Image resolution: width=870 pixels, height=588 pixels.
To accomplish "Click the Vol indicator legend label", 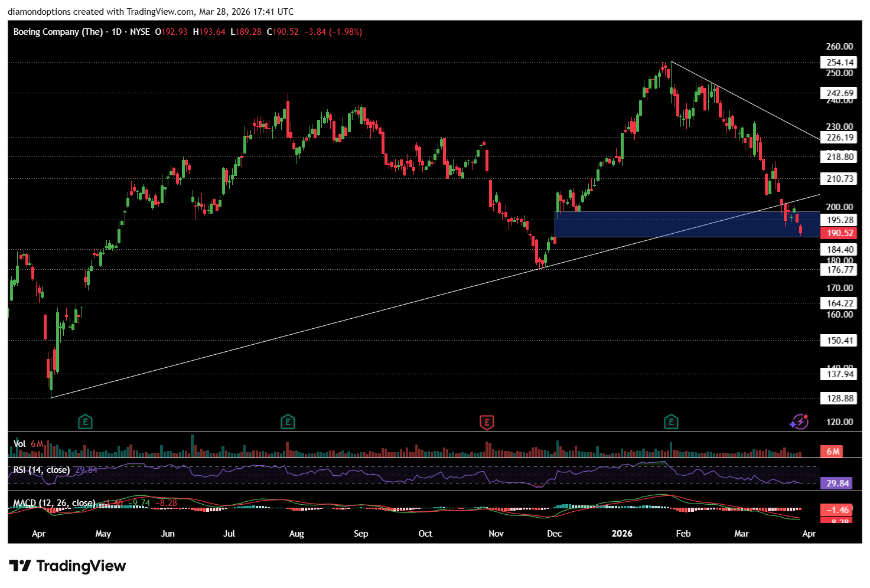I will point(19,444).
